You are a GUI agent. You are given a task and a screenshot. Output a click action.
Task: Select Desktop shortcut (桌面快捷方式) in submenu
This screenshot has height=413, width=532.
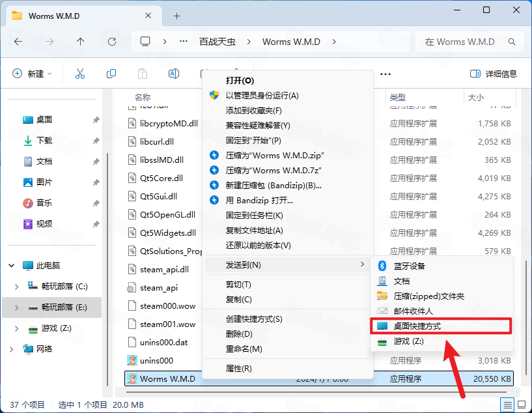(x=441, y=326)
